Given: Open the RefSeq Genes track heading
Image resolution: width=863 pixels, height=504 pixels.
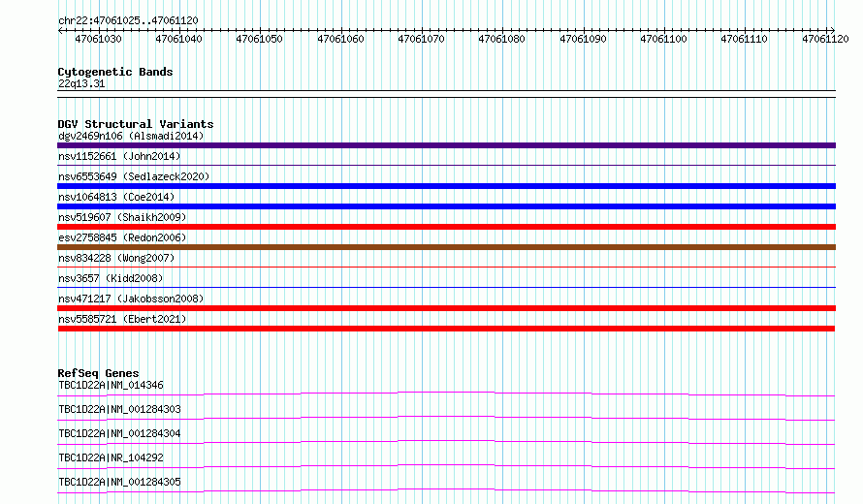Looking at the screenshot, I should 98,373.
